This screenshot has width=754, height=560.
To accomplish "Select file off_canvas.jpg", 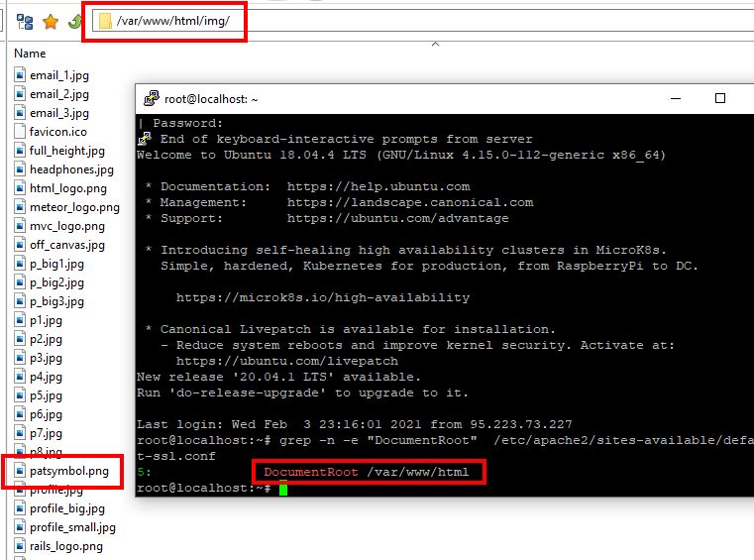I will [x=66, y=245].
